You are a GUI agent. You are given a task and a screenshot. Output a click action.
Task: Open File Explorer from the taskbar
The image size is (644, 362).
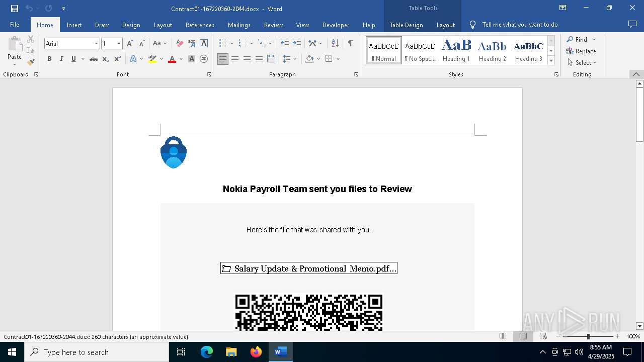231,352
